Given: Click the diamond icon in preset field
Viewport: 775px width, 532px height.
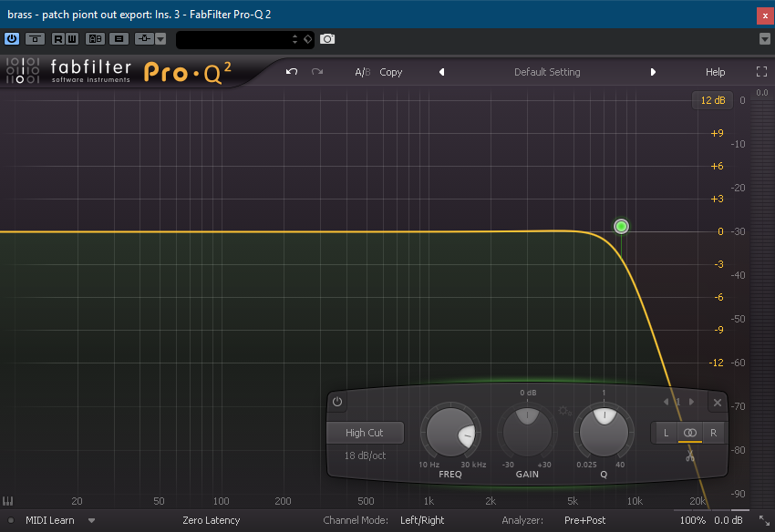Looking at the screenshot, I should click(307, 39).
